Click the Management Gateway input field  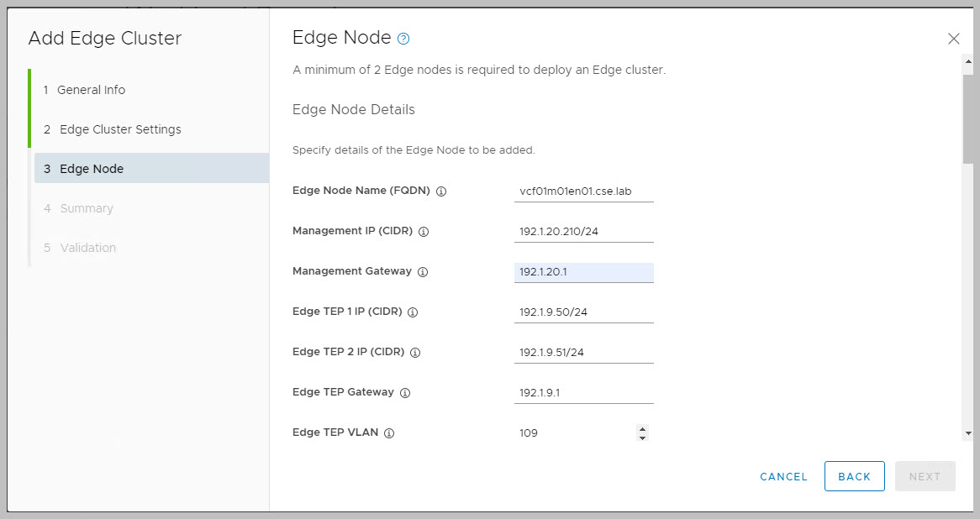583,272
